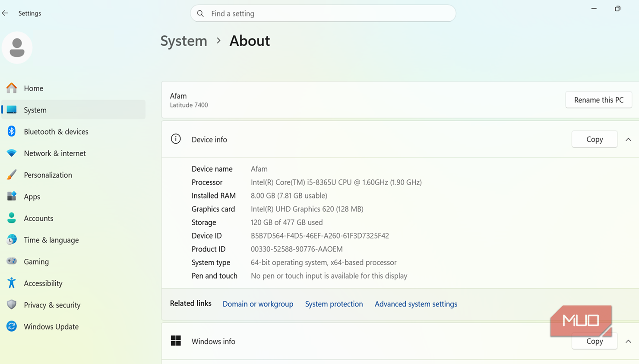Click the Storage value 120 GB of 477 GB
Viewport: 639px width, 364px height.
click(x=287, y=222)
